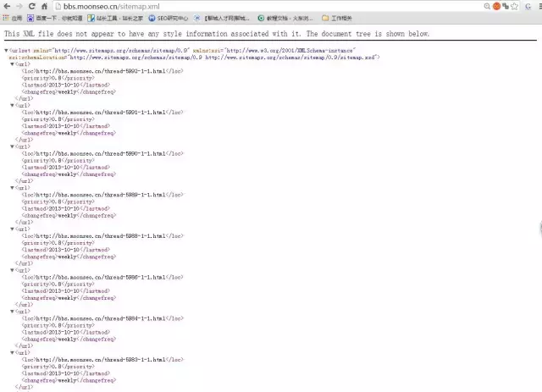Go back to the previous page
This screenshot has height=392, width=542.
7,6
